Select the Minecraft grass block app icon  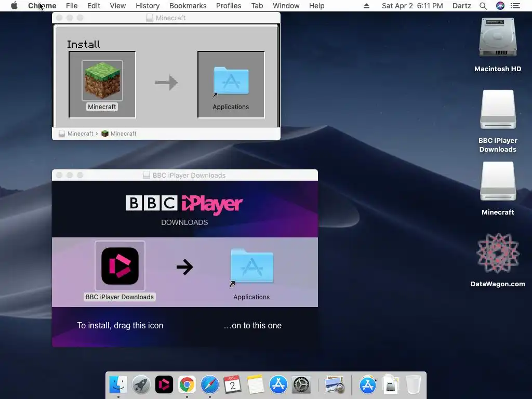pos(102,81)
